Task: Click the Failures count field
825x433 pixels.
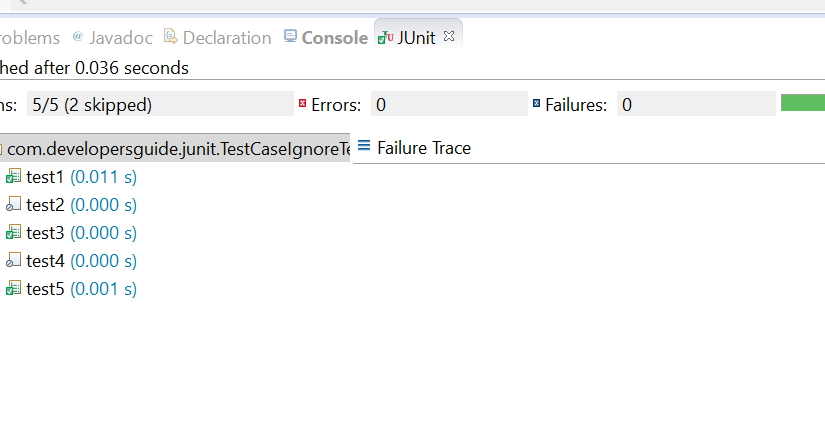Action: [x=695, y=104]
